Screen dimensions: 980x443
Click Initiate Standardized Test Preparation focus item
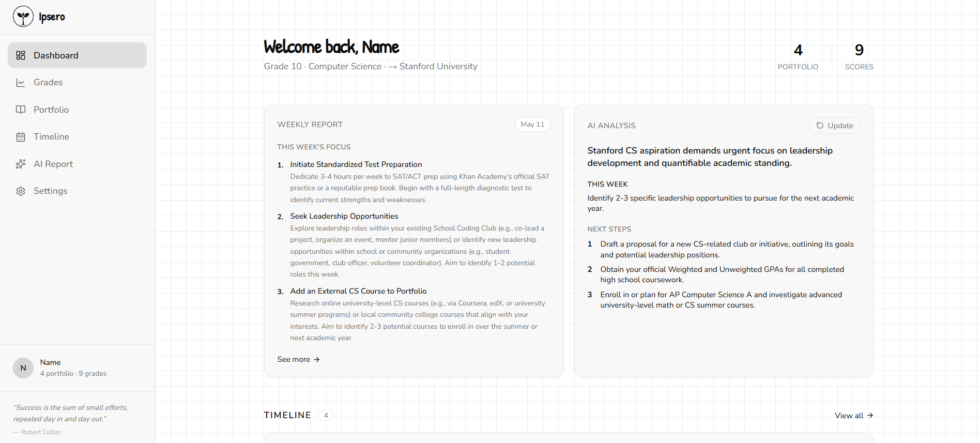(356, 164)
